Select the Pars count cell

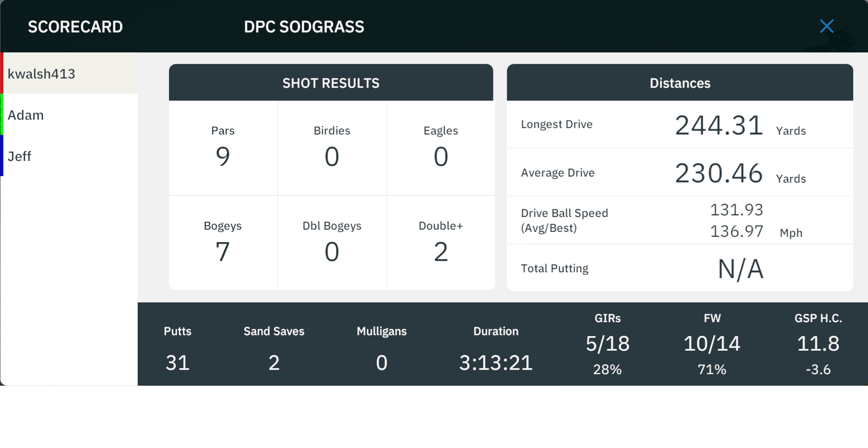pos(223,148)
